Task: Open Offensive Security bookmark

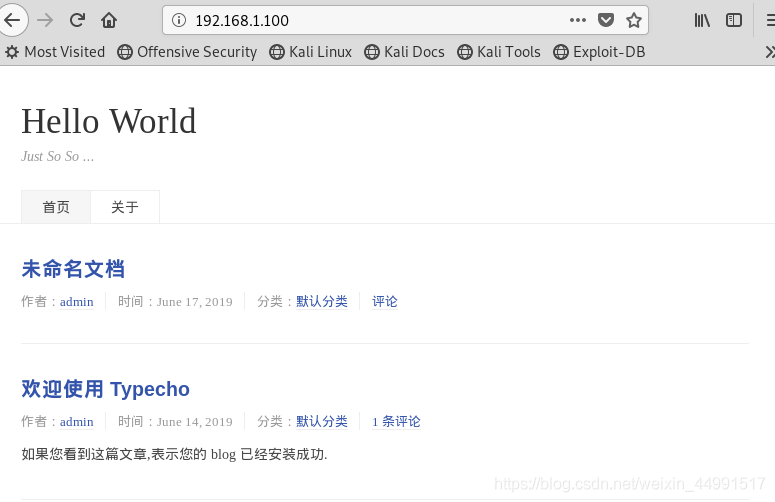Action: click(187, 52)
